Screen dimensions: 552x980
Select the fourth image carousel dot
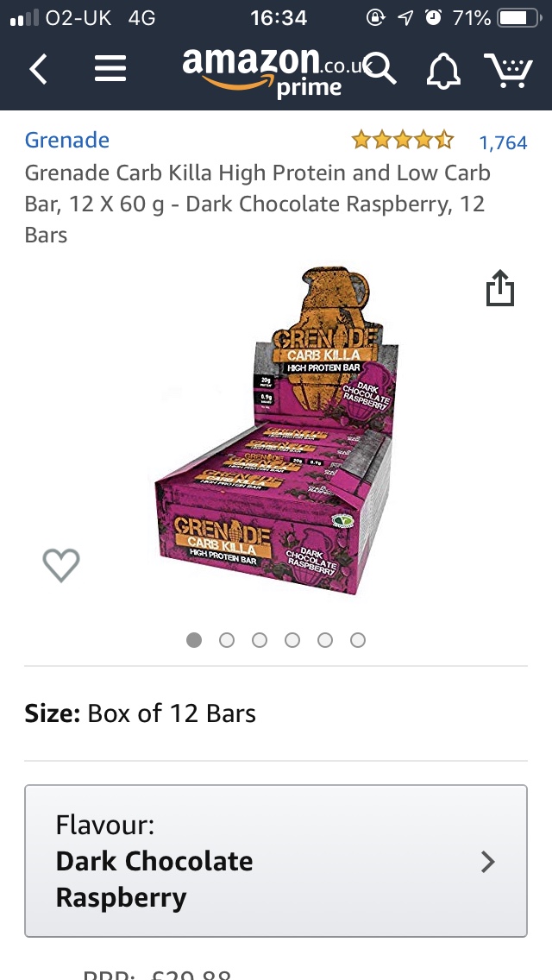[x=292, y=640]
